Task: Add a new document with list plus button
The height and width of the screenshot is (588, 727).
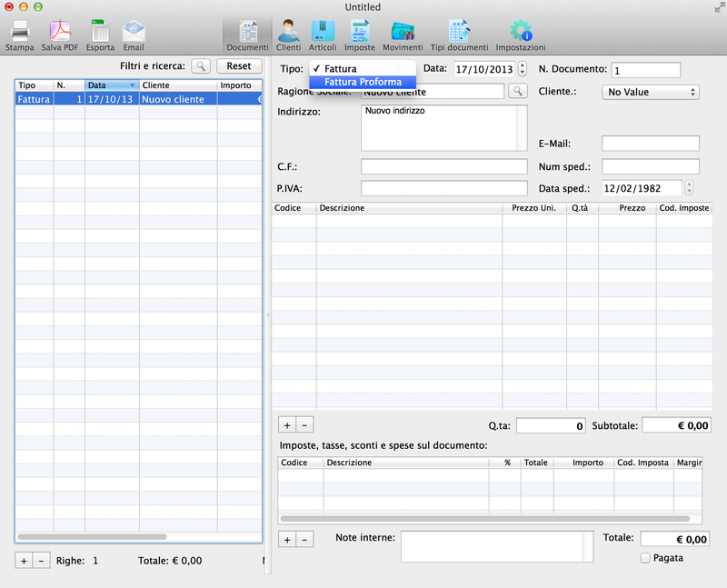Action: tap(24, 561)
